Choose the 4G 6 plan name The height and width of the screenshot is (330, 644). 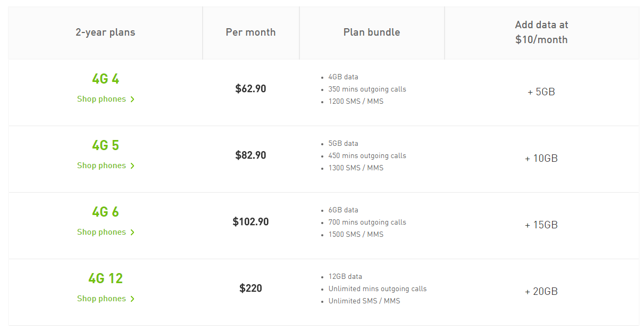pyautogui.click(x=105, y=212)
